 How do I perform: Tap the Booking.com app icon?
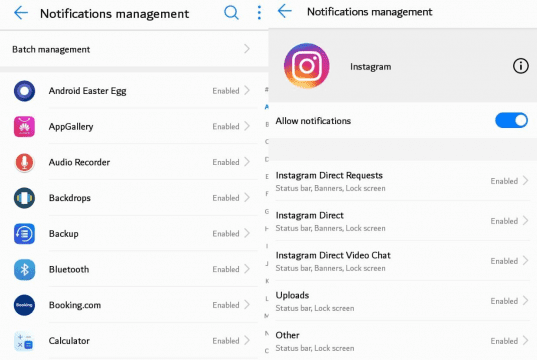pyautogui.click(x=24, y=305)
